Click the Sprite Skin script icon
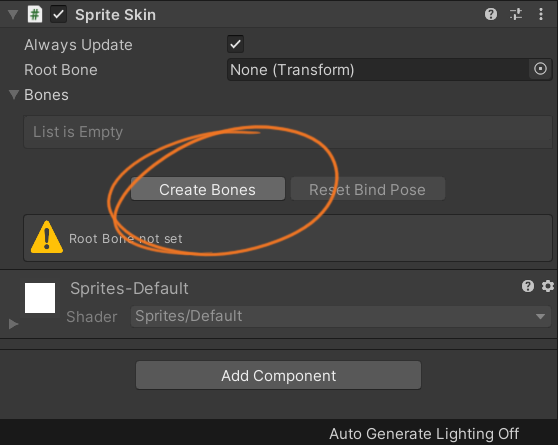This screenshot has width=558, height=445. point(35,15)
